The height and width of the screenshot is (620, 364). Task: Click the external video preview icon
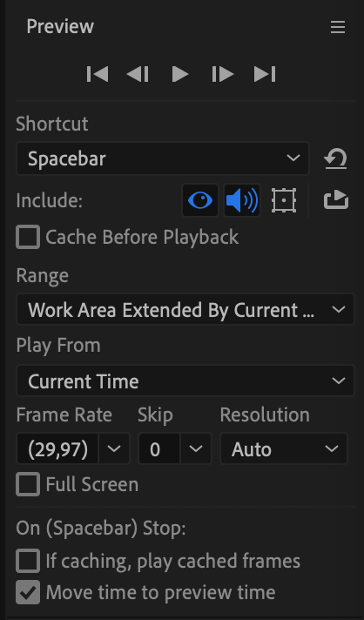pyautogui.click(x=336, y=199)
